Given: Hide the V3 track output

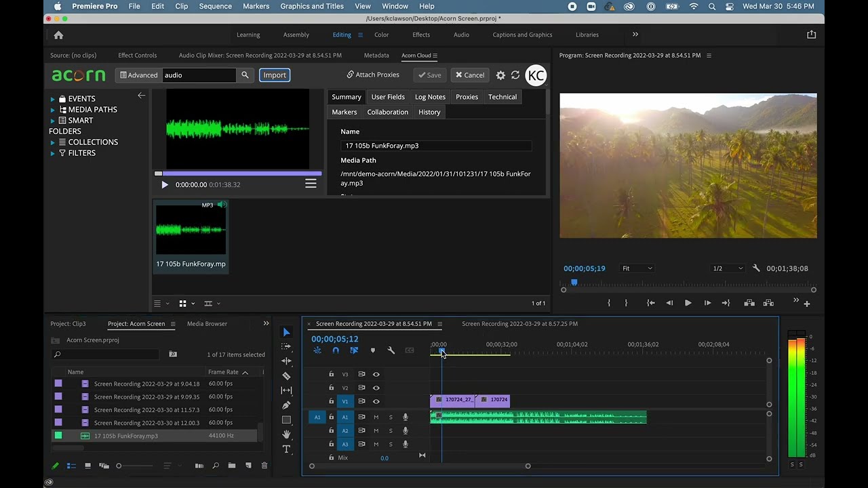Looking at the screenshot, I should tap(376, 374).
